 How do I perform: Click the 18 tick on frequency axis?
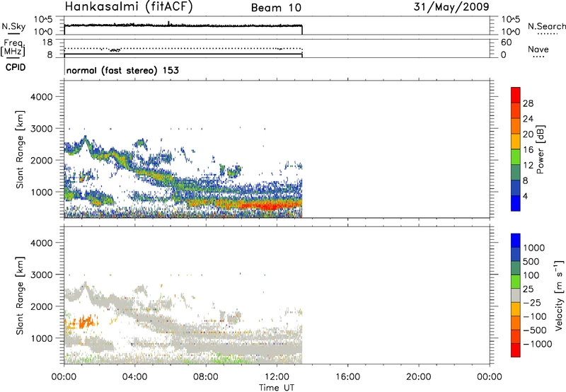pyautogui.click(x=47, y=42)
